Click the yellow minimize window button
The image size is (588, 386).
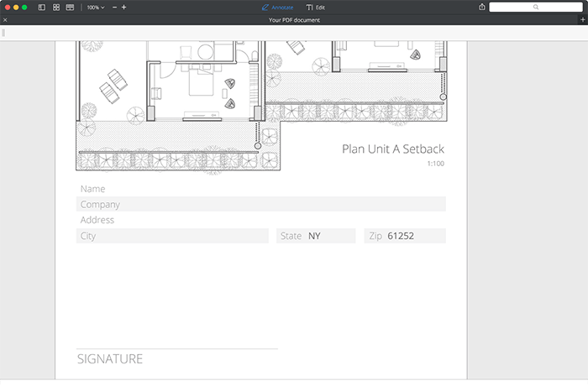[x=16, y=7]
